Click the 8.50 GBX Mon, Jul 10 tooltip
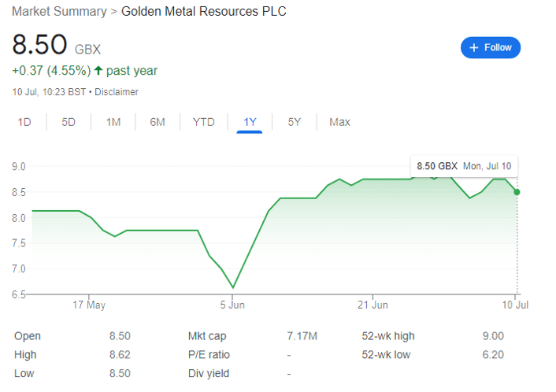This screenshot has height=392, width=556. click(x=464, y=166)
